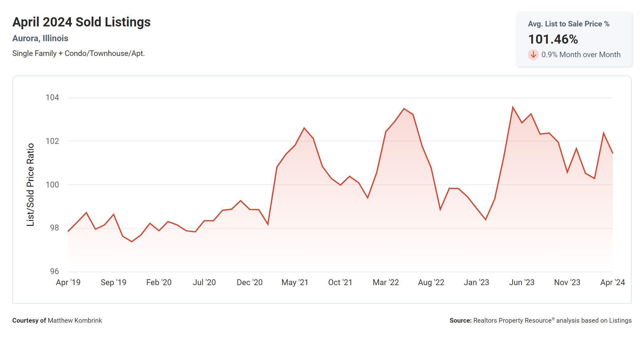Click the Sep '19 x-axis label

tap(113, 282)
